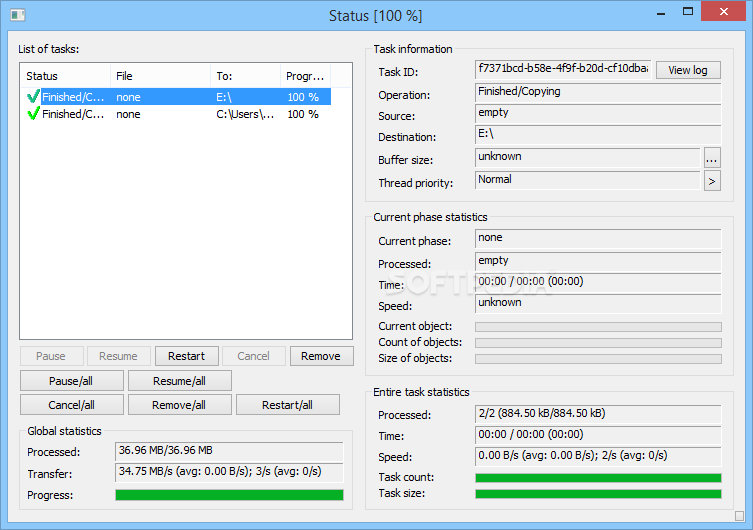Image resolution: width=753 pixels, height=530 pixels.
Task: Maximize the Status window
Action: click(x=688, y=12)
